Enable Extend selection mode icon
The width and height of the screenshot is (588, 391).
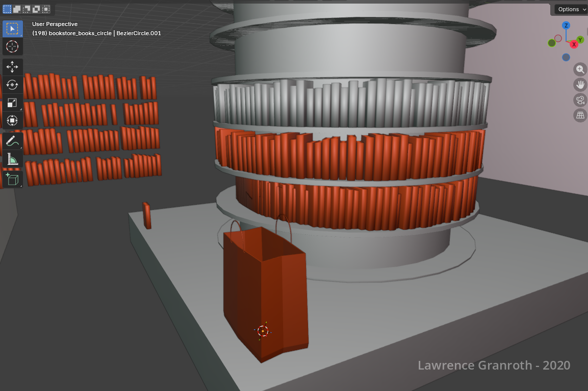[17, 9]
